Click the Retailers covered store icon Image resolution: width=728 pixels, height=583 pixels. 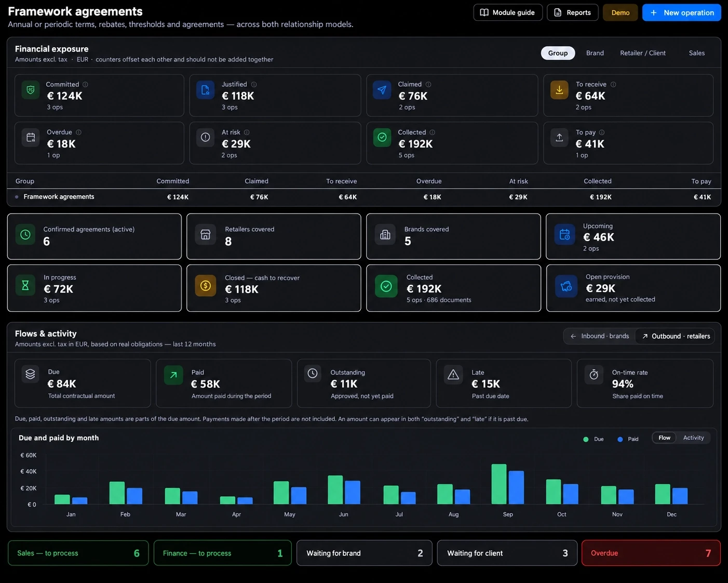coord(206,235)
